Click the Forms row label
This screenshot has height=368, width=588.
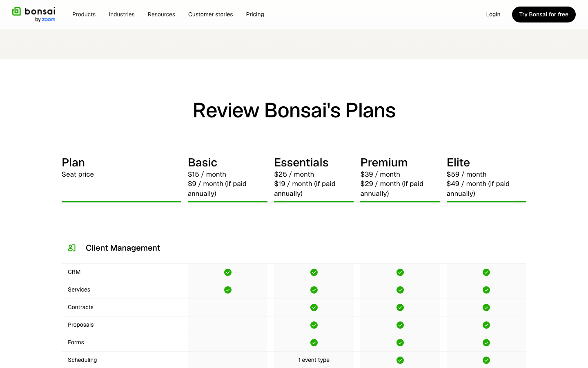(76, 342)
